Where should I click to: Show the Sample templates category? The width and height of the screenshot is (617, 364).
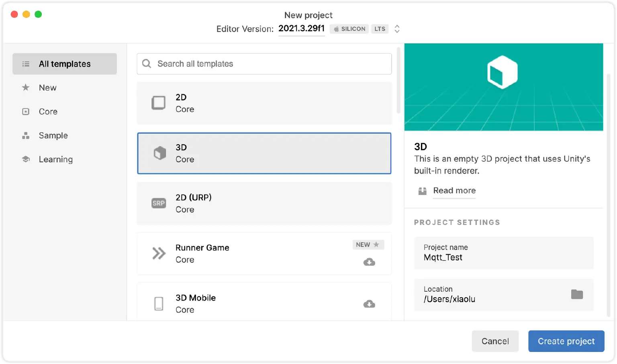point(53,135)
